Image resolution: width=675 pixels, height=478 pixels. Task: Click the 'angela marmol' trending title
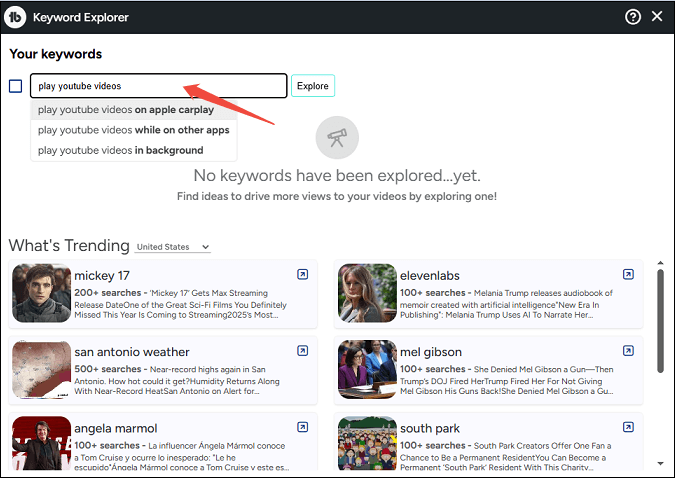point(116,428)
